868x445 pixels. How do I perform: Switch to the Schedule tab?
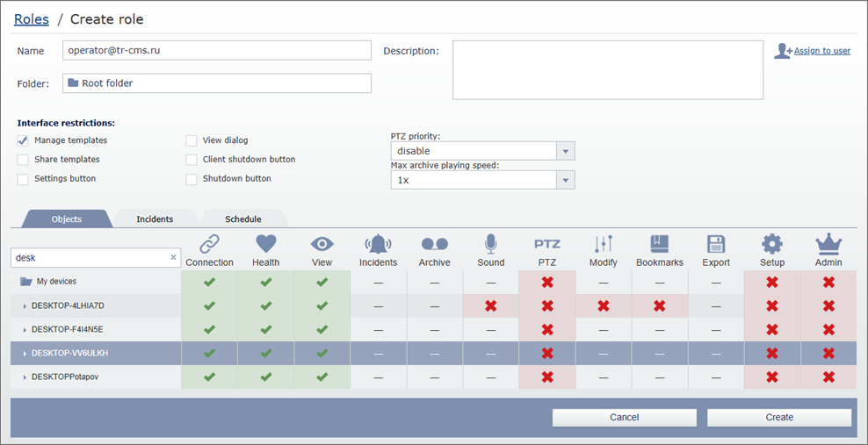click(x=242, y=219)
